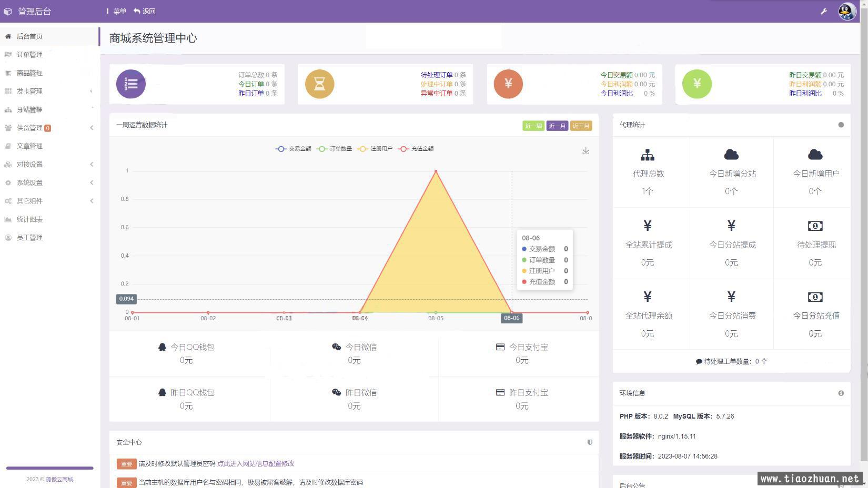
Task: Click the orange yen today transactions icon
Action: click(x=508, y=84)
